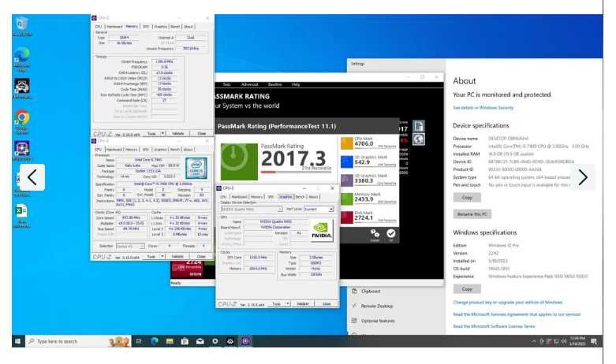Click Validate in CPU-Z CPU window
The width and height of the screenshot is (616, 364).
click(x=177, y=257)
